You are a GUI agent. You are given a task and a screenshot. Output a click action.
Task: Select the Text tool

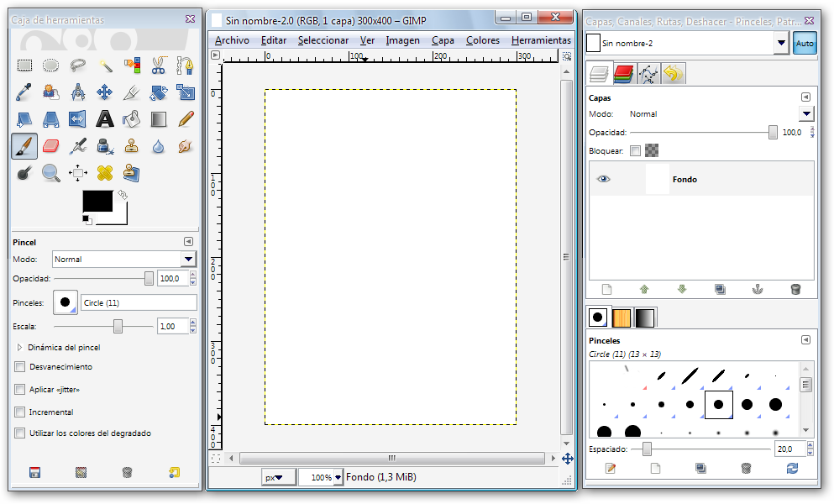105,119
